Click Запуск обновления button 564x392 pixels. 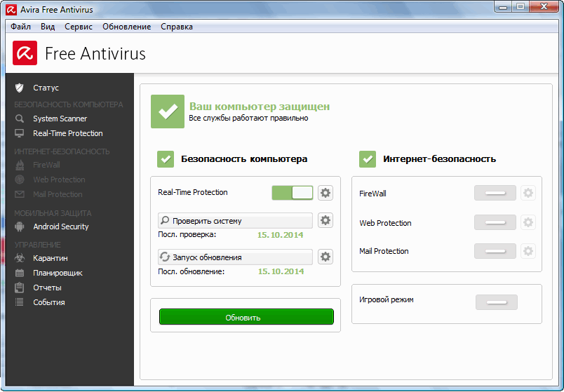[x=235, y=257]
